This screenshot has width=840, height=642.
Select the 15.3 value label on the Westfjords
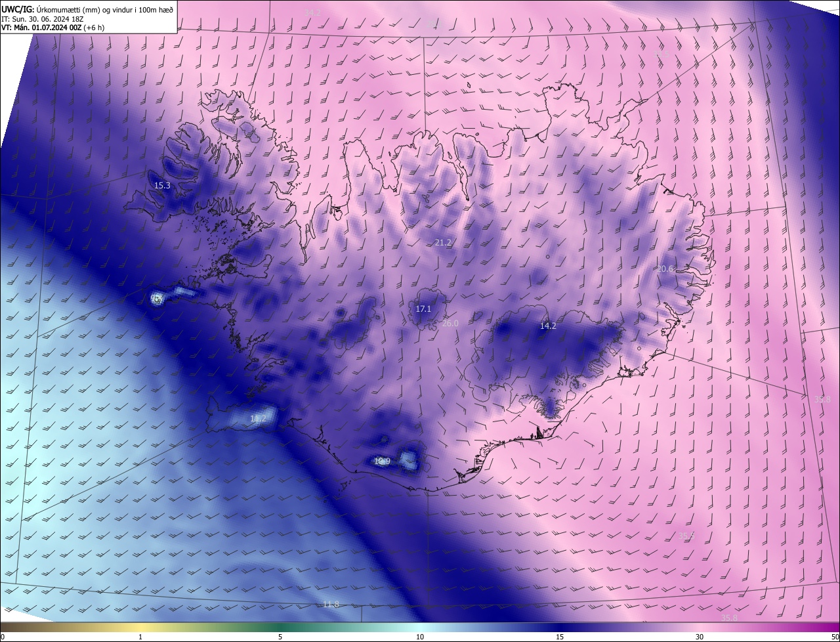(x=162, y=186)
